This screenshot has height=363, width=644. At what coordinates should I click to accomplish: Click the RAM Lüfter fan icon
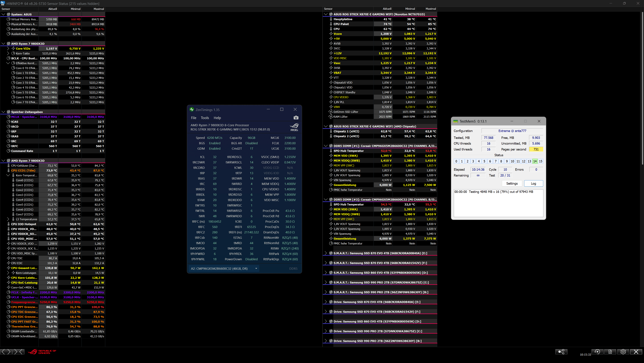pyautogui.click(x=331, y=117)
